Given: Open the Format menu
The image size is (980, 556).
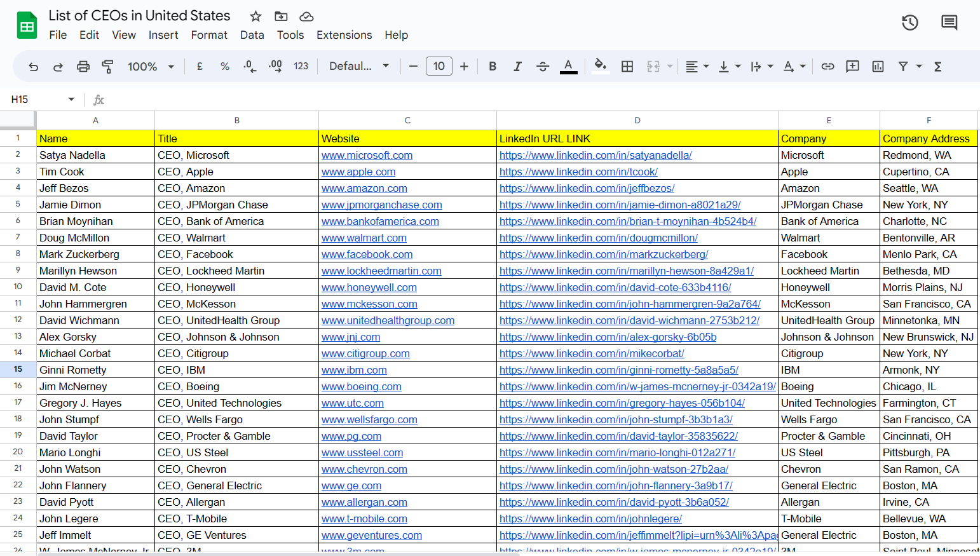Looking at the screenshot, I should click(209, 35).
